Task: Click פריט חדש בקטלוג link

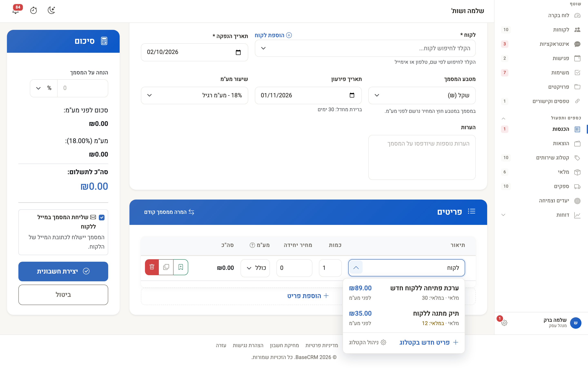Action: pyautogui.click(x=429, y=342)
